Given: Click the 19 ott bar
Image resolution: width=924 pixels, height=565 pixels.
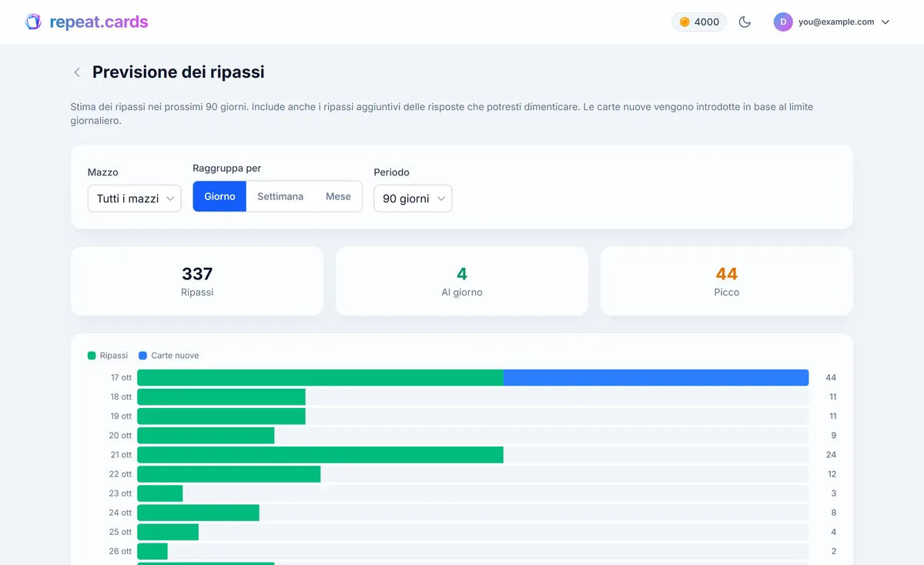Looking at the screenshot, I should (221, 416).
